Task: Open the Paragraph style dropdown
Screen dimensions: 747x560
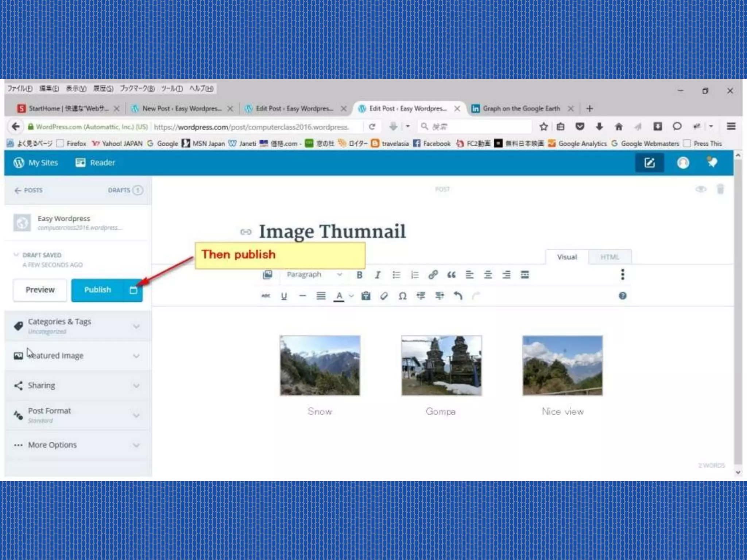Action: [314, 275]
